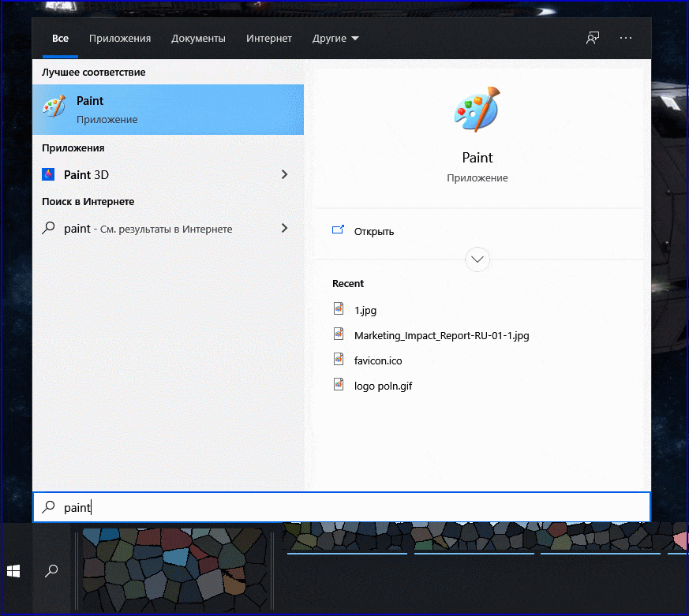This screenshot has width=689, height=616.
Task: Click the web search magnifier icon for paint
Action: [x=48, y=228]
